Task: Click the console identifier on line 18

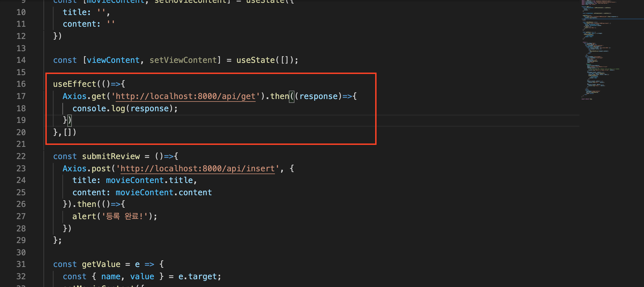Action: click(x=89, y=108)
